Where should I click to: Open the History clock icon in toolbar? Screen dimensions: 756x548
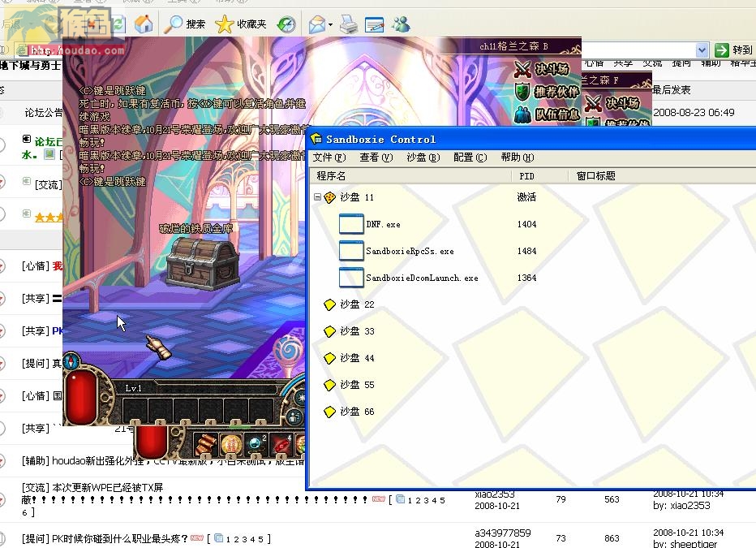click(286, 24)
